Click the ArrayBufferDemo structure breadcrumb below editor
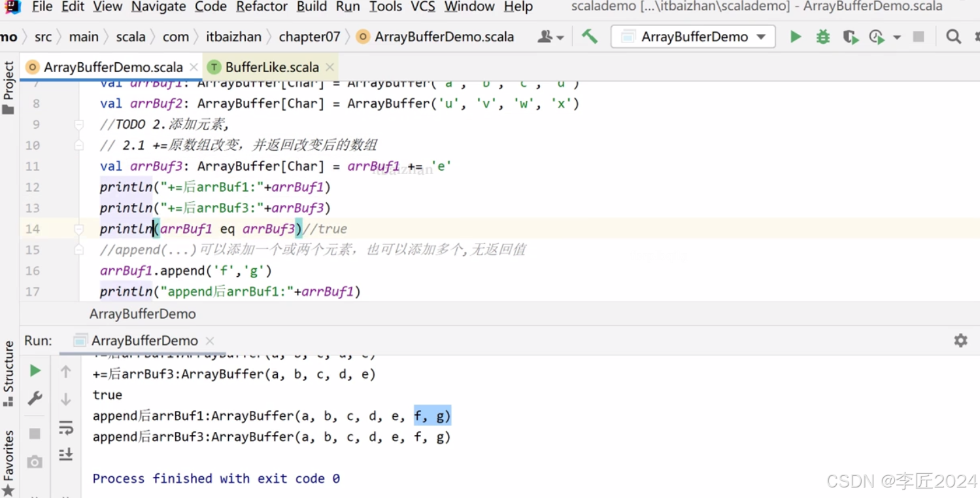 [x=143, y=314]
